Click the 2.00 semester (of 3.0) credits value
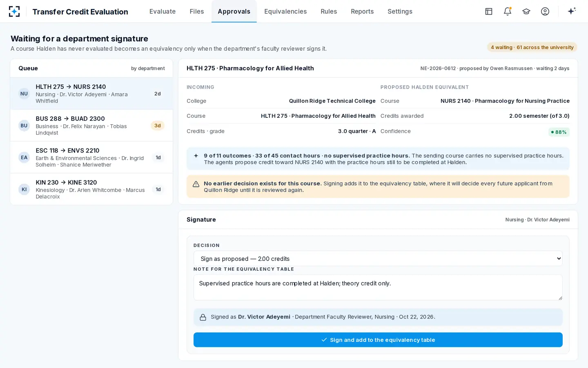The width and height of the screenshot is (588, 368). pyautogui.click(x=539, y=116)
